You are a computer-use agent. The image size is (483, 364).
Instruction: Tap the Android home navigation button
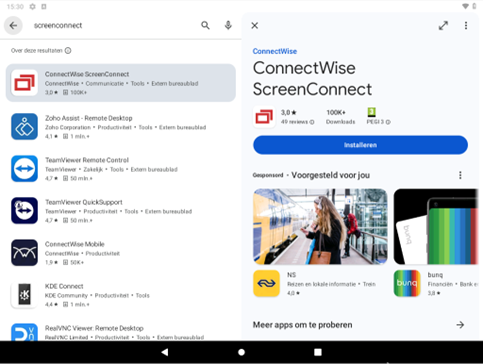[242, 352]
